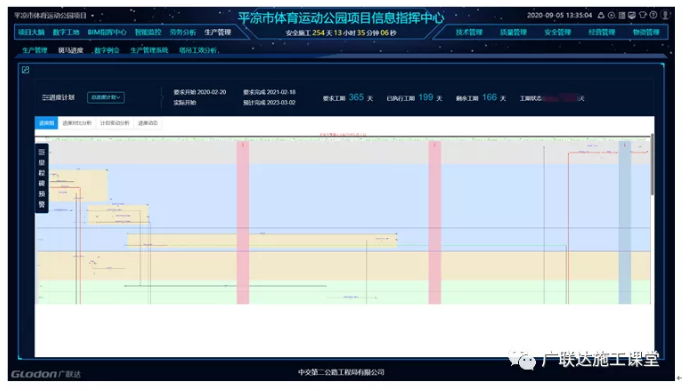Switch to the 斑马进度 sub-tab
The width and height of the screenshot is (688, 391).
pos(71,50)
